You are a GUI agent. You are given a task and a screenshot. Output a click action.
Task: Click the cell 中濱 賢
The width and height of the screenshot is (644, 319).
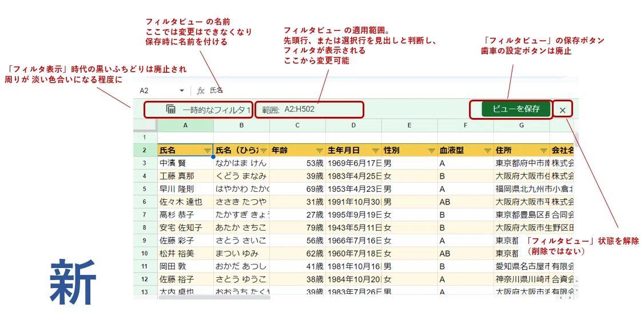pos(185,163)
